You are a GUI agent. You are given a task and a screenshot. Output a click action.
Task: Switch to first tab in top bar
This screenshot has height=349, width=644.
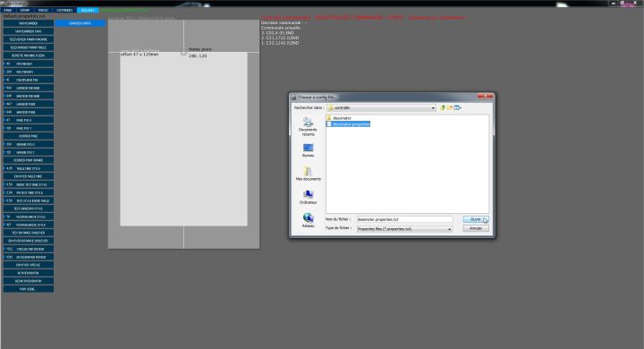click(x=8, y=10)
